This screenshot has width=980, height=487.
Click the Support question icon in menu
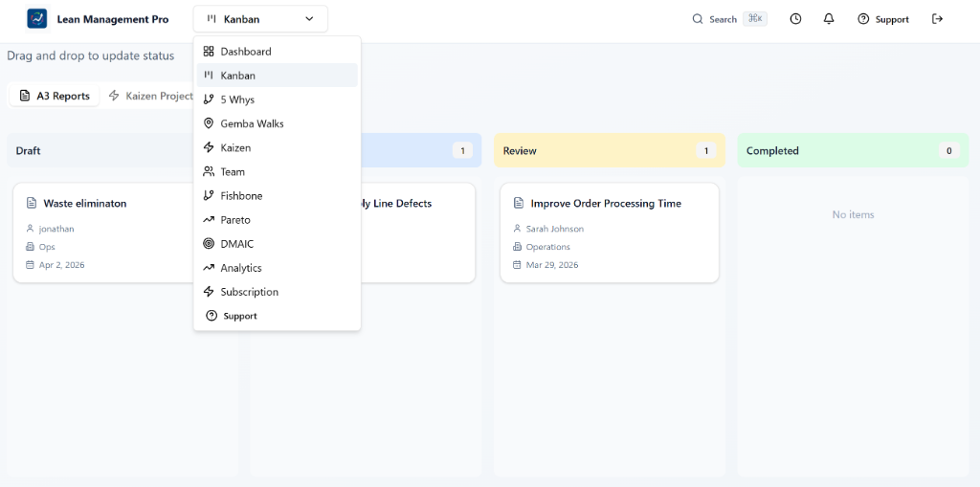pyautogui.click(x=212, y=316)
